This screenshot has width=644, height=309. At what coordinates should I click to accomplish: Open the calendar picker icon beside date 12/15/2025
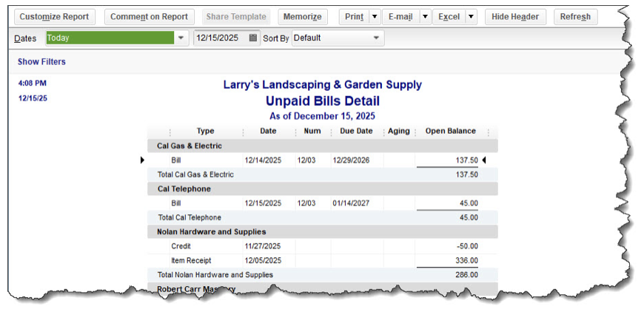tap(253, 38)
